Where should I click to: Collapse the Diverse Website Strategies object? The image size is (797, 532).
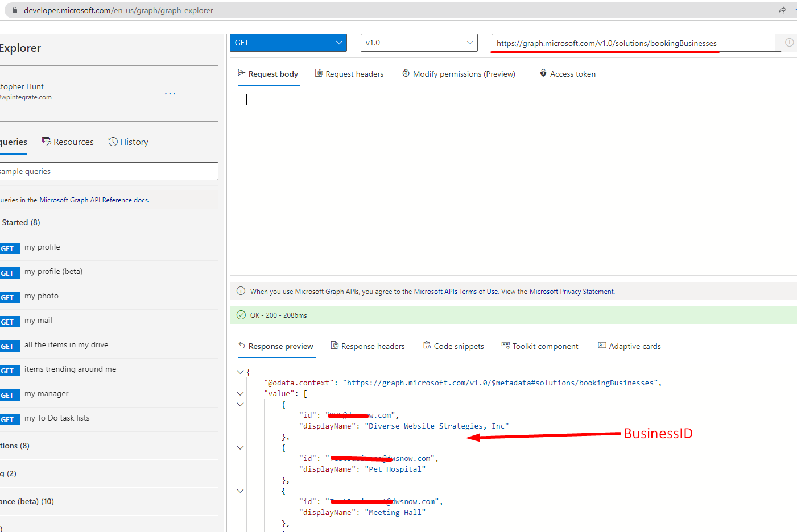(x=240, y=404)
